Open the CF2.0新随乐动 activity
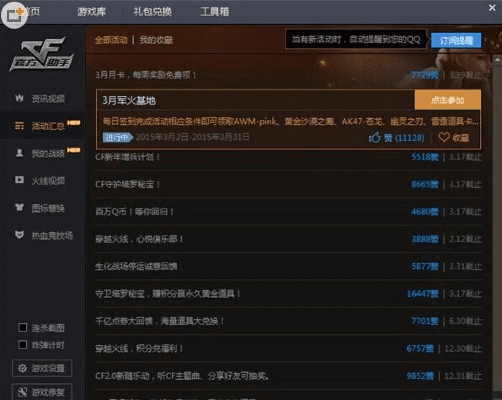Viewport: 502px width, 400px height. pyautogui.click(x=182, y=376)
